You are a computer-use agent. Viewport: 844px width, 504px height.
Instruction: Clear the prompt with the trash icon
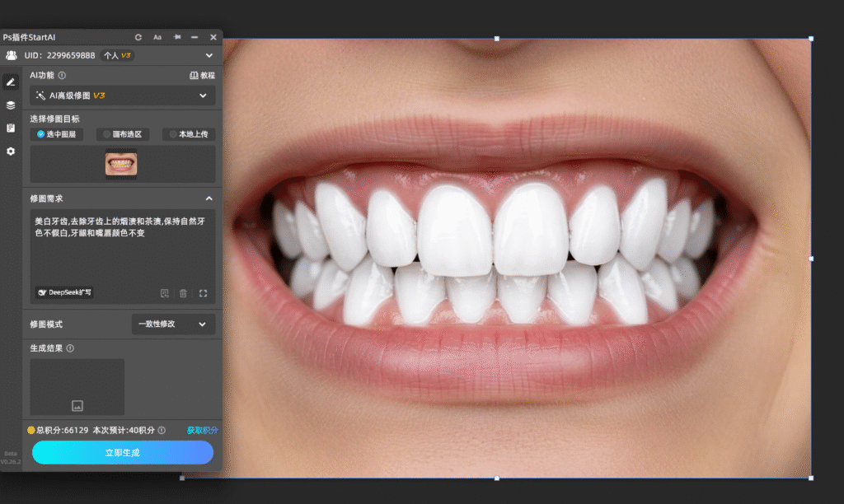coord(184,293)
